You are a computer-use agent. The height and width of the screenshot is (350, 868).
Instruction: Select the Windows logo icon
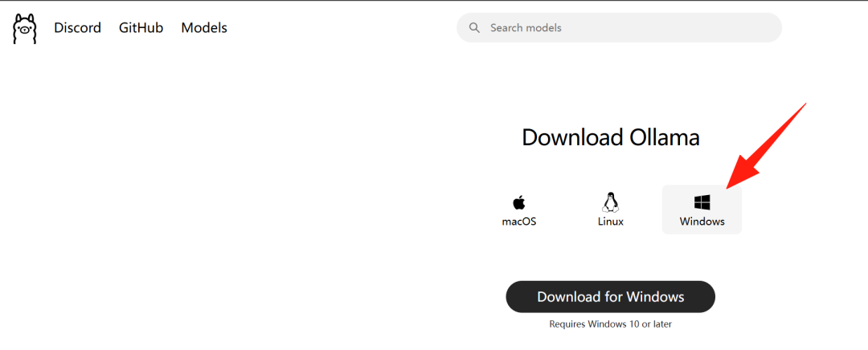[x=702, y=202]
